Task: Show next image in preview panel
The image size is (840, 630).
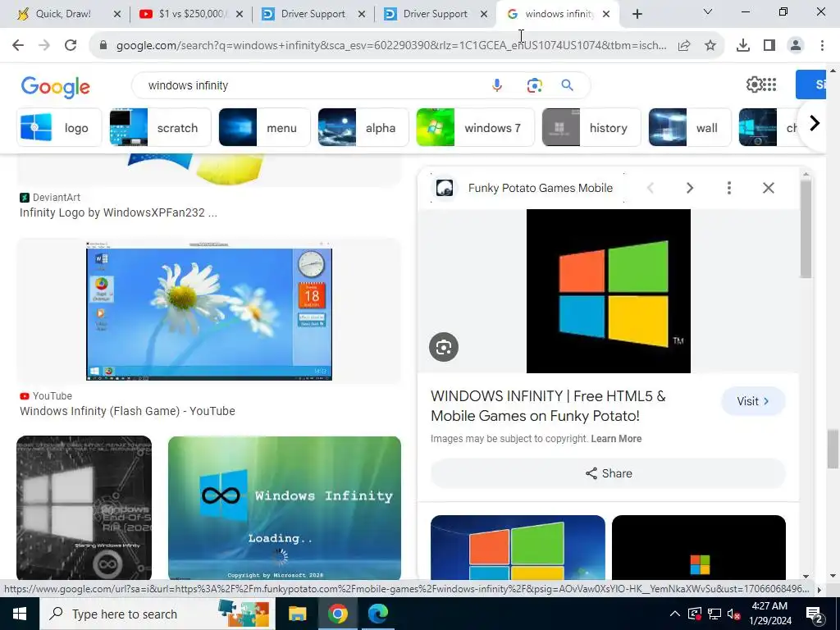Action: click(x=690, y=188)
